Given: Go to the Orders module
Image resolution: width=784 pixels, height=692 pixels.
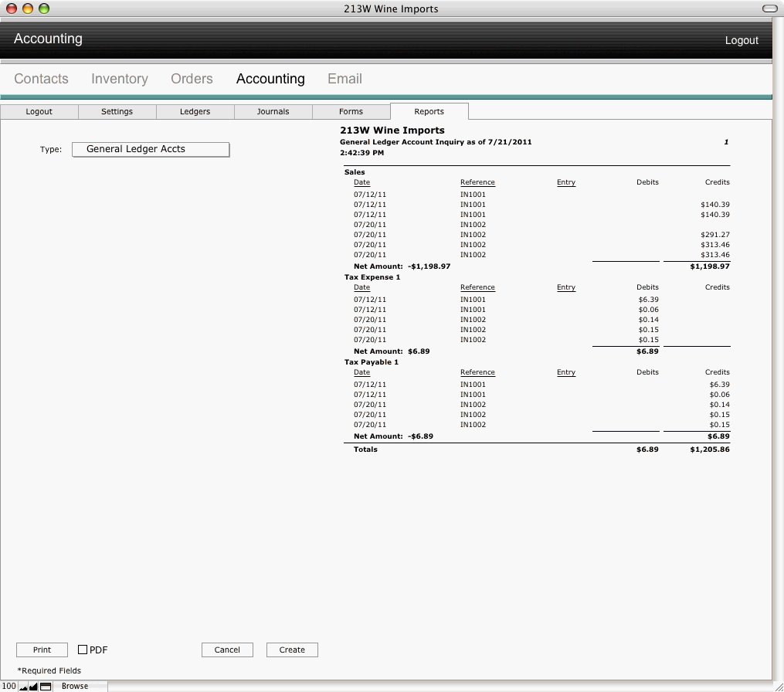Looking at the screenshot, I should click(x=192, y=79).
